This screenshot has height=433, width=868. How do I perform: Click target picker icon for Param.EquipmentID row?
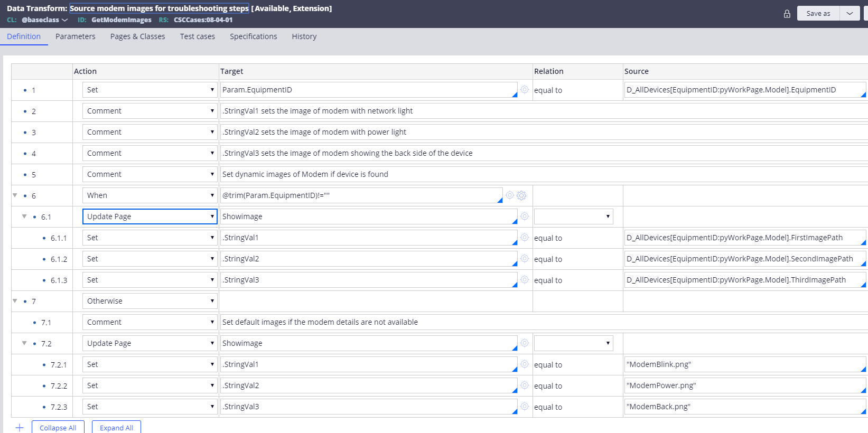click(x=525, y=90)
